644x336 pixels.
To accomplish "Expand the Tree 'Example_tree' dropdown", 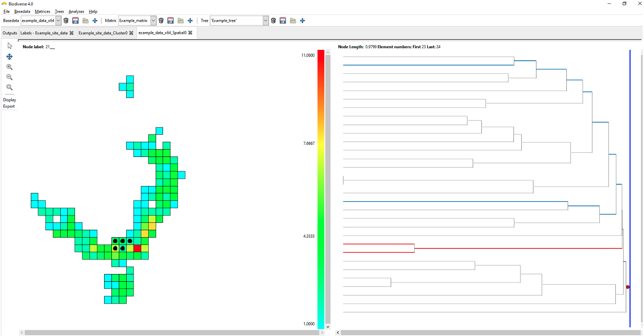I will pos(266,20).
